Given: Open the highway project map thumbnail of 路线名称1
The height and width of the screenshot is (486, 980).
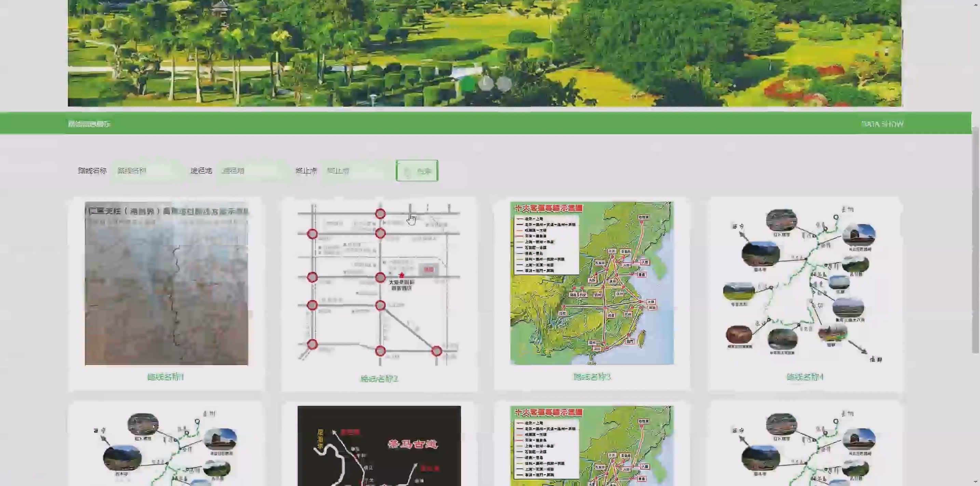Looking at the screenshot, I should [x=166, y=283].
